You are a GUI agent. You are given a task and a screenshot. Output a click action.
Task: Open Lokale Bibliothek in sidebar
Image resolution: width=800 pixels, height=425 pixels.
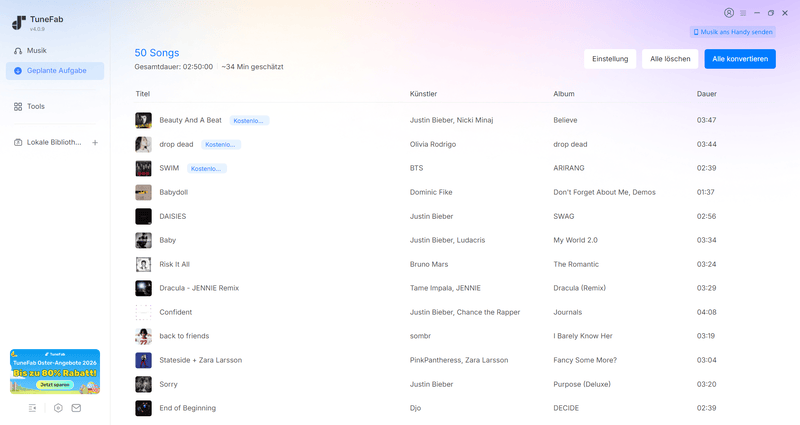click(x=47, y=142)
